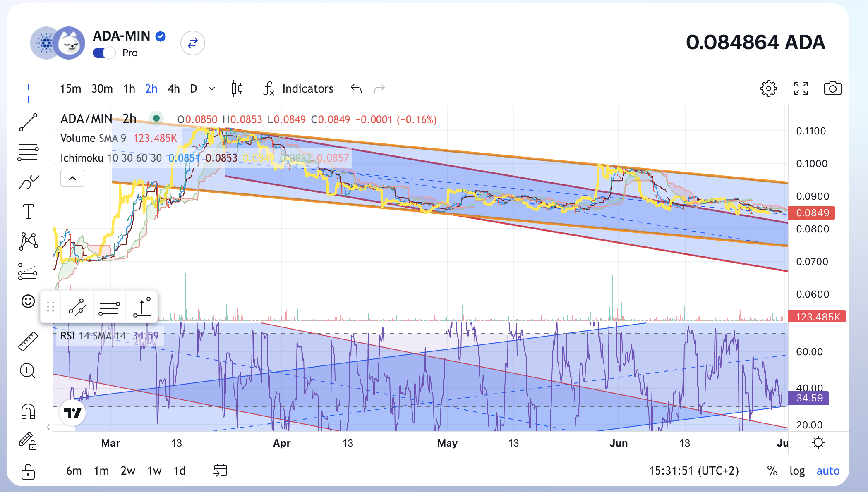The width and height of the screenshot is (868, 492).
Task: Click the ADA-MIN pair title
Action: pos(121,36)
